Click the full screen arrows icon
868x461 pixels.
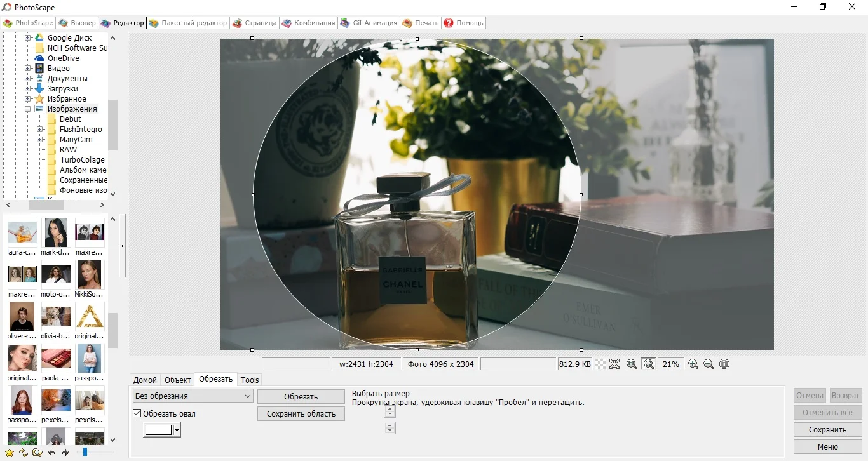pyautogui.click(x=614, y=364)
